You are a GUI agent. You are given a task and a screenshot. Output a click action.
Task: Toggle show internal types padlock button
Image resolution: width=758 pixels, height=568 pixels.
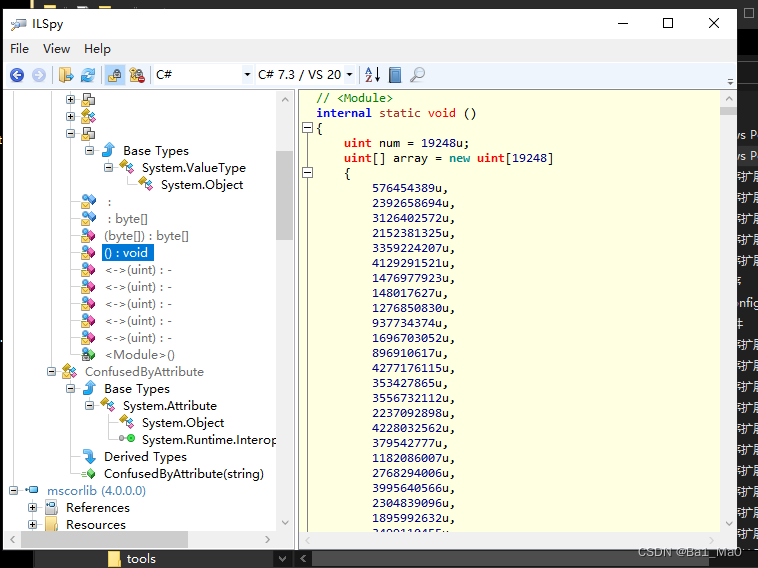[x=115, y=75]
